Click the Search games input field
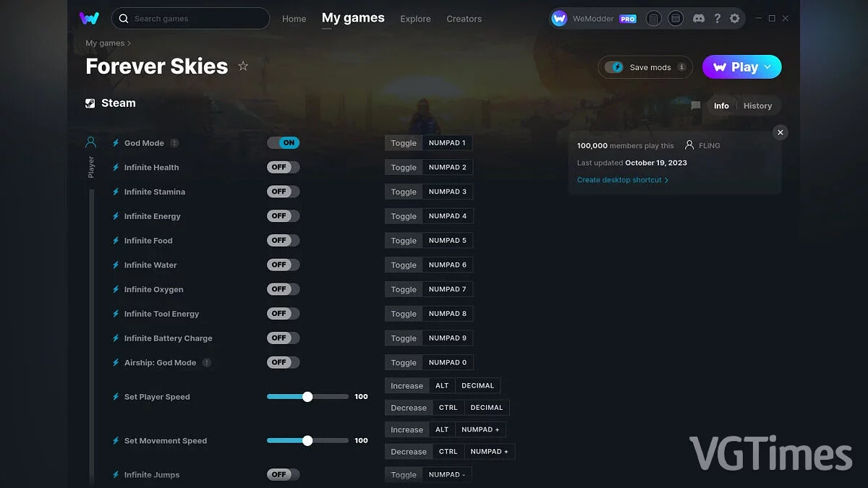This screenshot has width=868, height=488. click(190, 18)
